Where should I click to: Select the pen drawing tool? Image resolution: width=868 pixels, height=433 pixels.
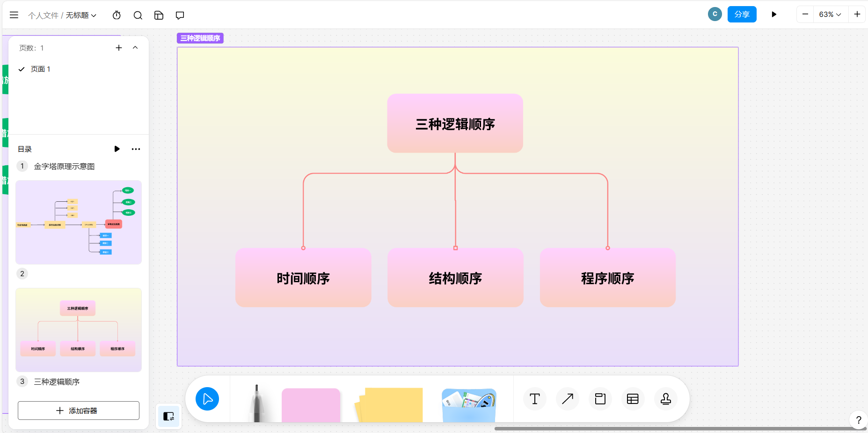click(x=256, y=403)
